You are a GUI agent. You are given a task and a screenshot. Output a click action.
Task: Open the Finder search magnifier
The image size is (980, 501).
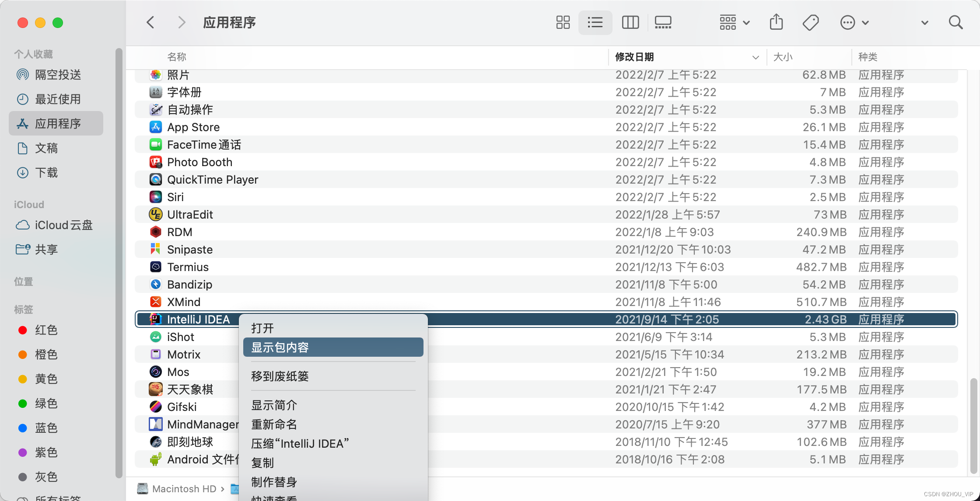(x=955, y=22)
